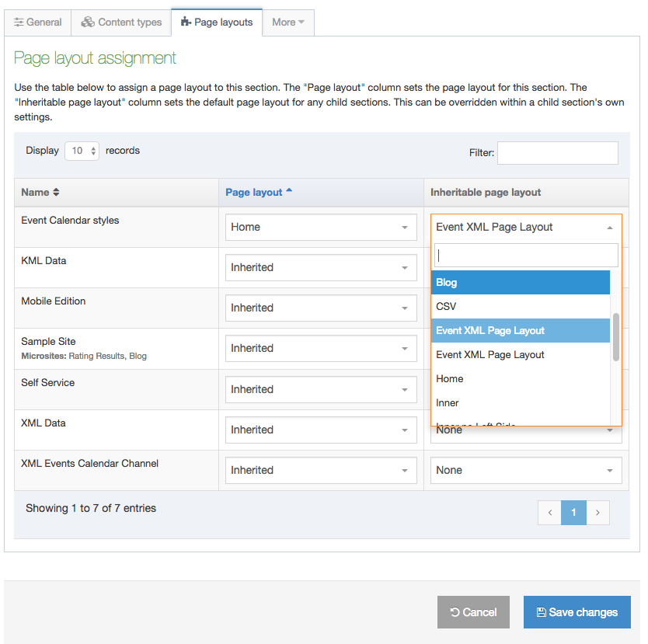Click the Cancel button

click(x=473, y=612)
